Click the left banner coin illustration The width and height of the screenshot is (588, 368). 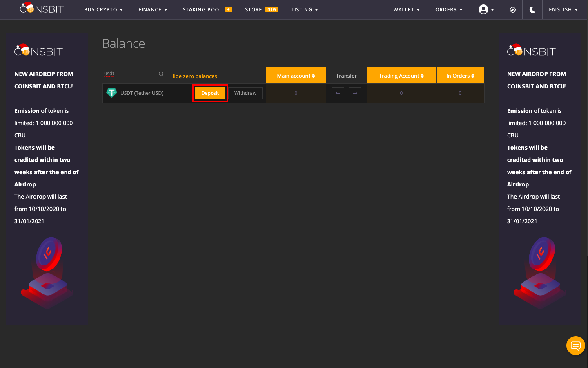tap(47, 272)
